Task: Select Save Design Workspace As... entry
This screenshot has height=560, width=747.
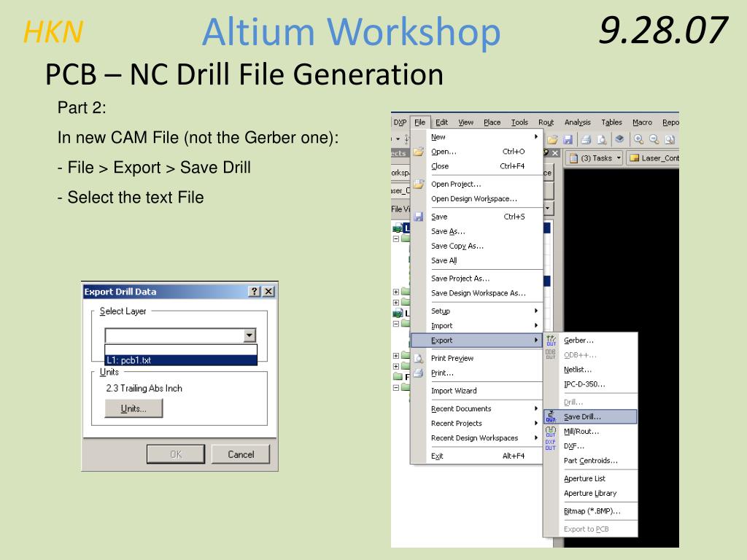Action: tap(477, 293)
